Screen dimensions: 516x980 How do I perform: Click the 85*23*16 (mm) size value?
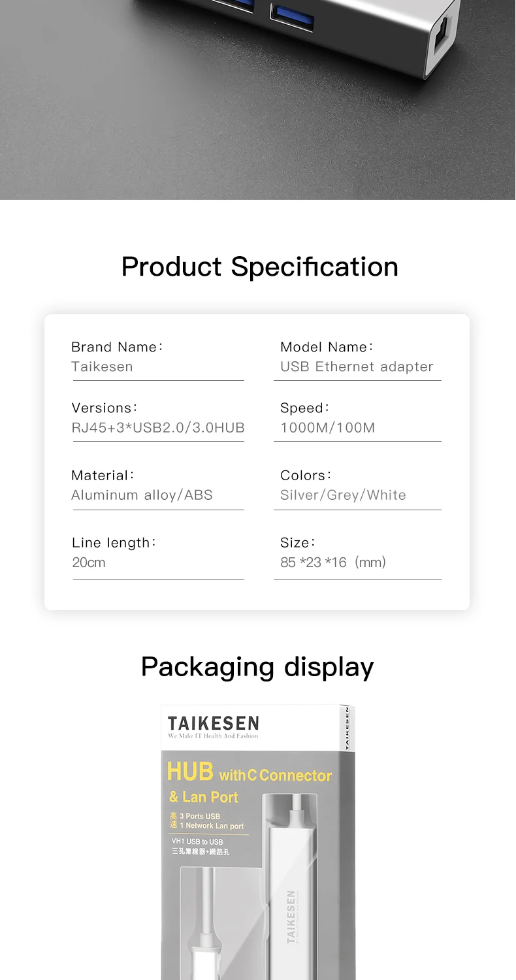tap(333, 563)
